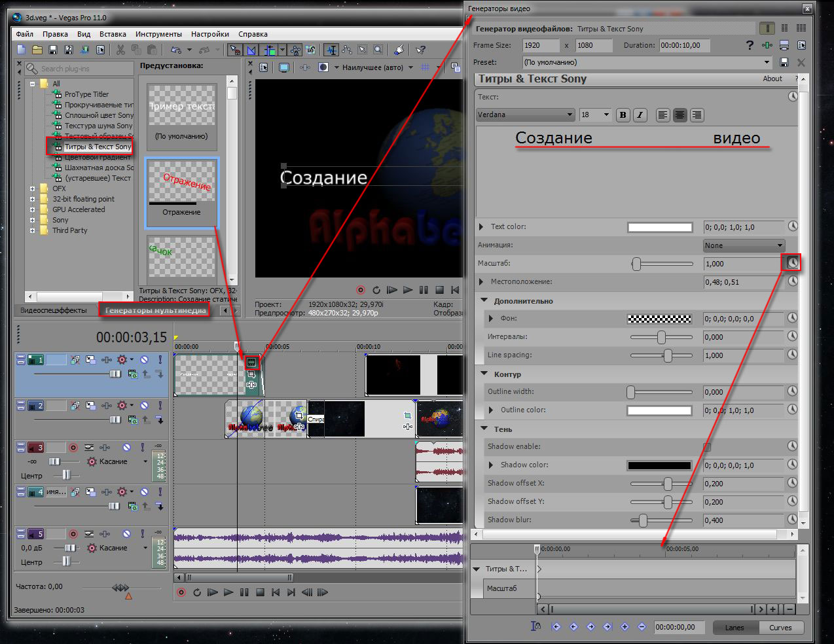Open the Инструменты menu
834x644 pixels.
(158, 34)
